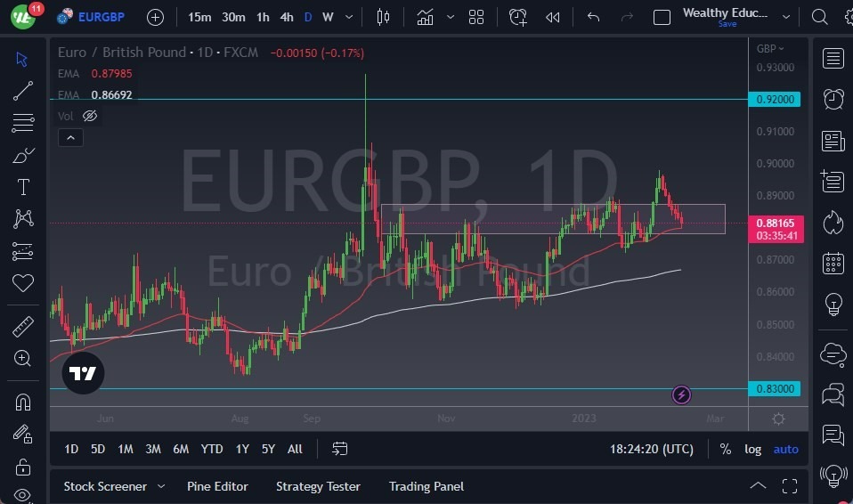This screenshot has height=504, width=853.
Task: Switch to 1h timeframe
Action: click(263, 18)
